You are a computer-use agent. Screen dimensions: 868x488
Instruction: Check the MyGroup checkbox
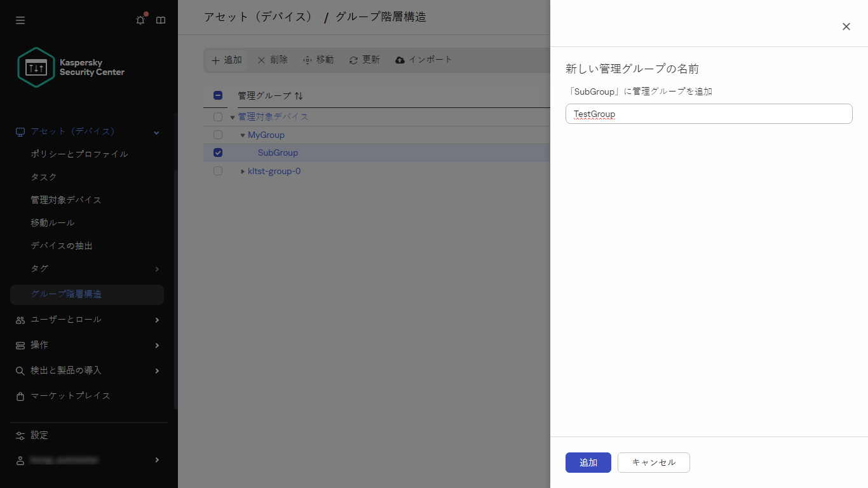[218, 135]
